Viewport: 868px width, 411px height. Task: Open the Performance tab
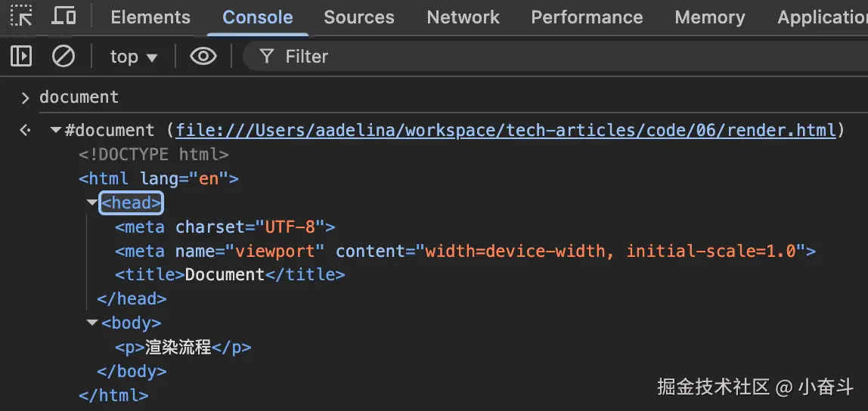pyautogui.click(x=587, y=17)
